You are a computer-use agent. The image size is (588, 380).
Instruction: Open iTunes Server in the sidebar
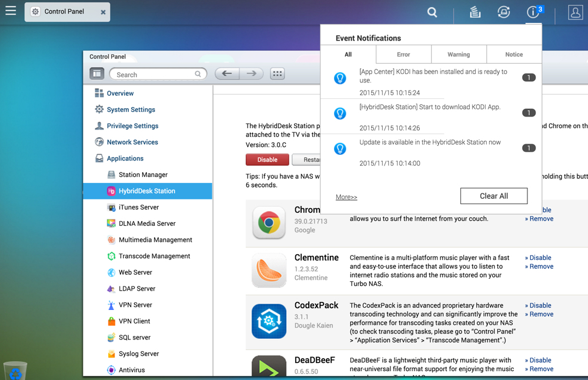coord(148,207)
